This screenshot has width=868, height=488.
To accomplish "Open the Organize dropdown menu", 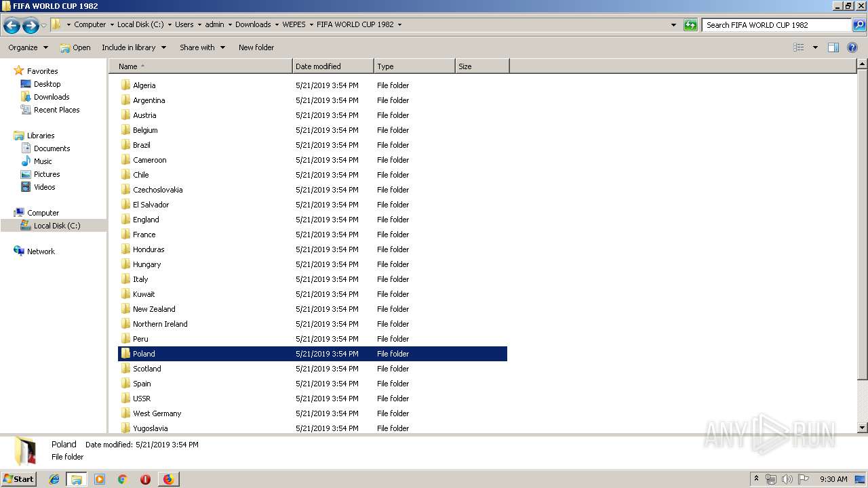I will click(x=28, y=47).
